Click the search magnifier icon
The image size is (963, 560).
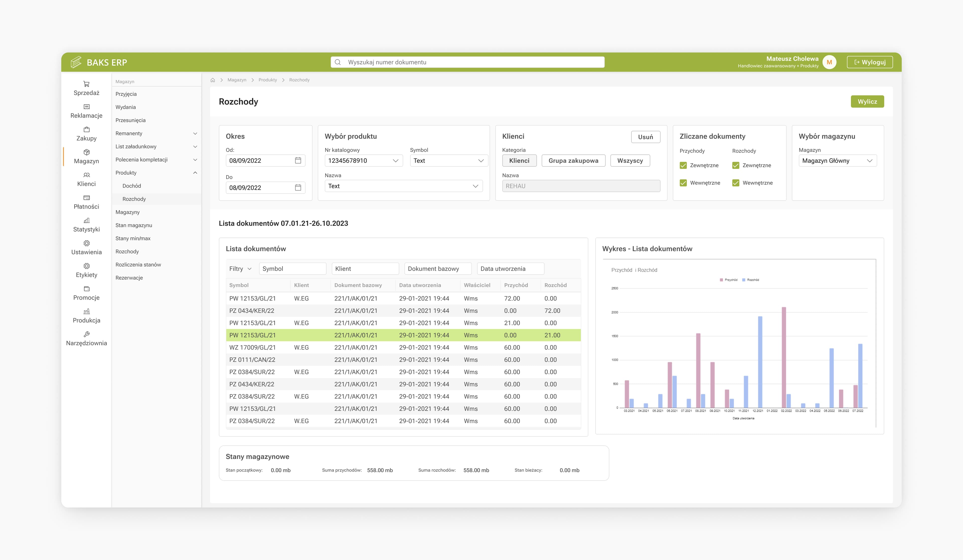[338, 62]
